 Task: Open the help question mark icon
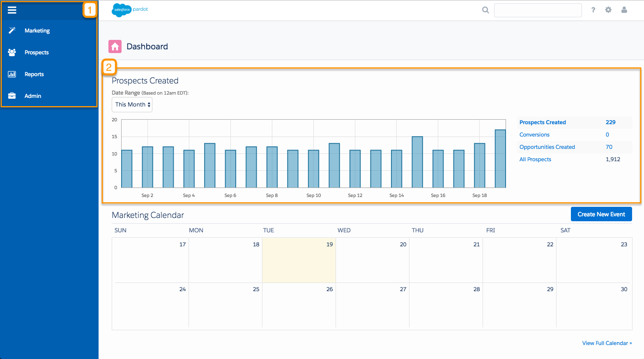593,10
